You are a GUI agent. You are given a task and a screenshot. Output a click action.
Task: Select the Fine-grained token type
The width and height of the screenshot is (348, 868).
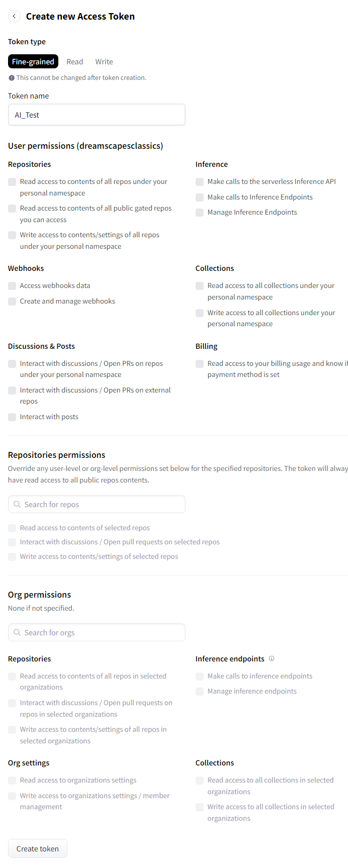33,61
